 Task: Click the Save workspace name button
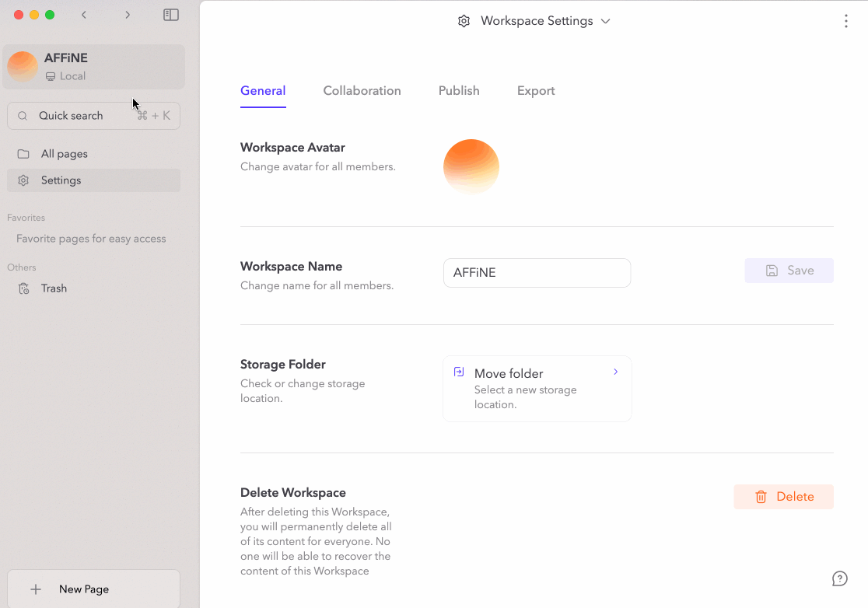(789, 271)
